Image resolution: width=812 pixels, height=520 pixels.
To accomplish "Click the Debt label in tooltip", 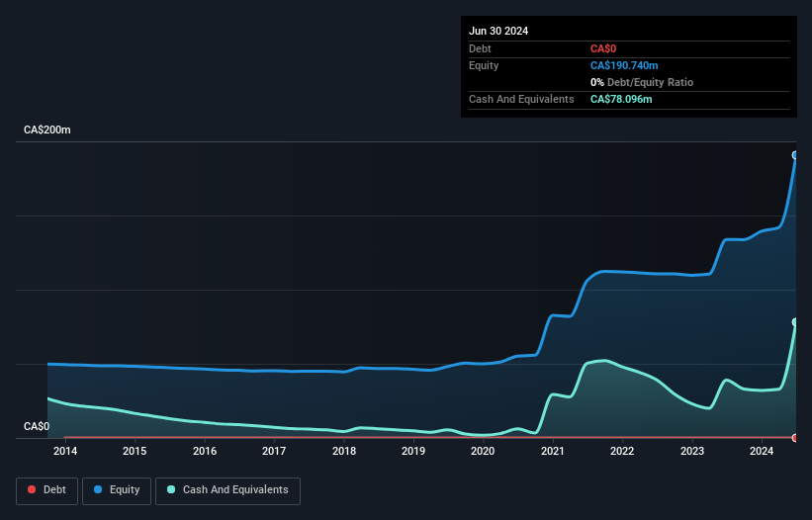I will point(480,48).
